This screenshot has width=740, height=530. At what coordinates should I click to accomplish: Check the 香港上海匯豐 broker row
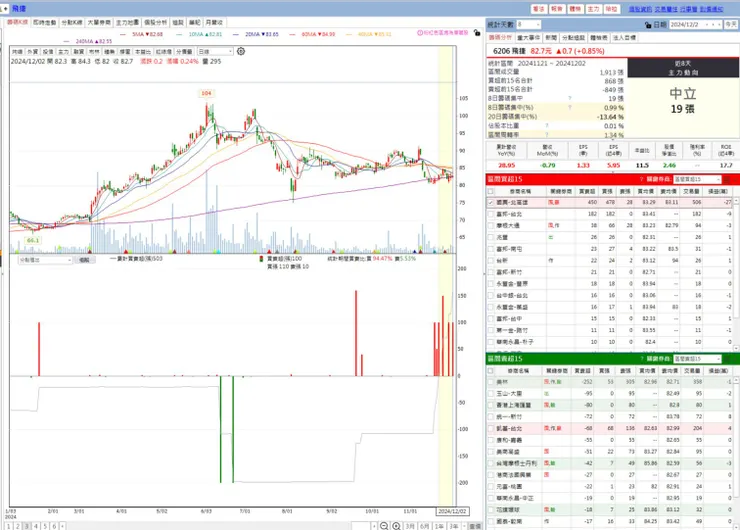[491, 405]
